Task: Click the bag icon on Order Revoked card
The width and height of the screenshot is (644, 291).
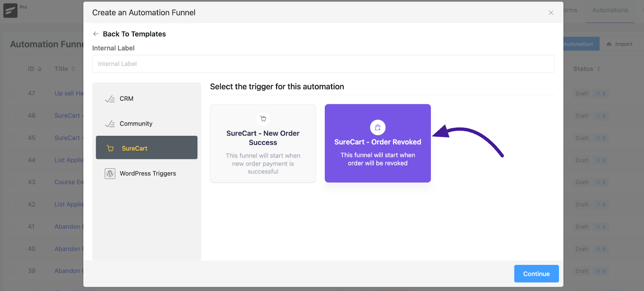Action: (x=378, y=127)
